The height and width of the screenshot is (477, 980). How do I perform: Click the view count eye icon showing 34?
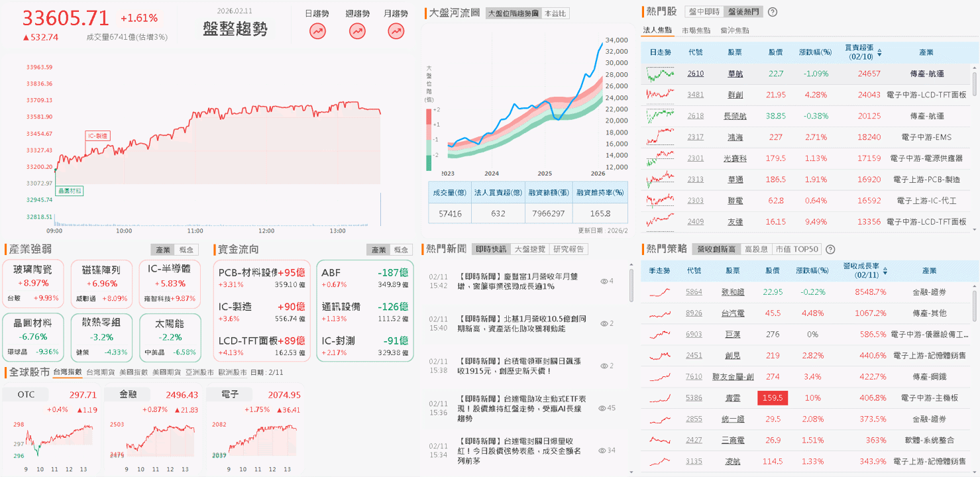(603, 450)
